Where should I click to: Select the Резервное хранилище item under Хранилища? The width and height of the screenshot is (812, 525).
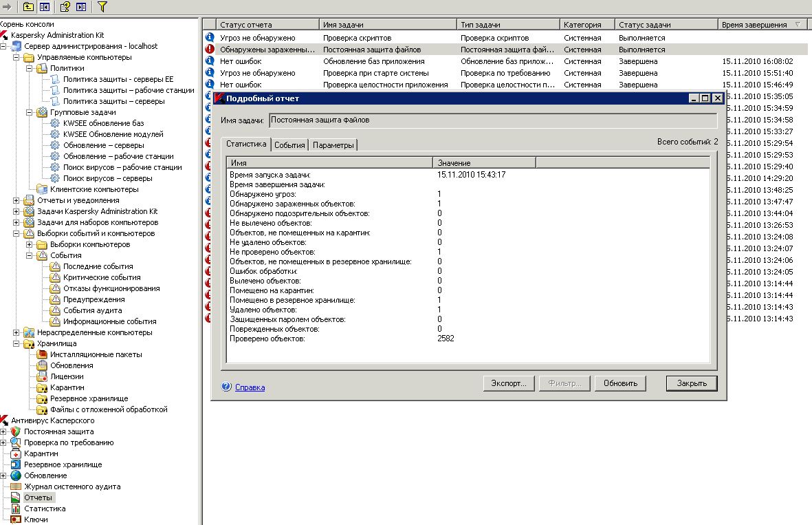89,398
